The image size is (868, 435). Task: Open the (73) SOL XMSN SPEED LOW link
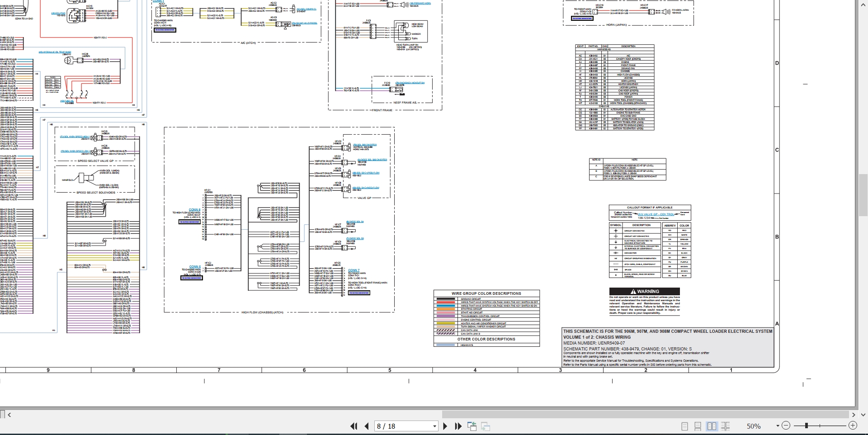point(75,151)
